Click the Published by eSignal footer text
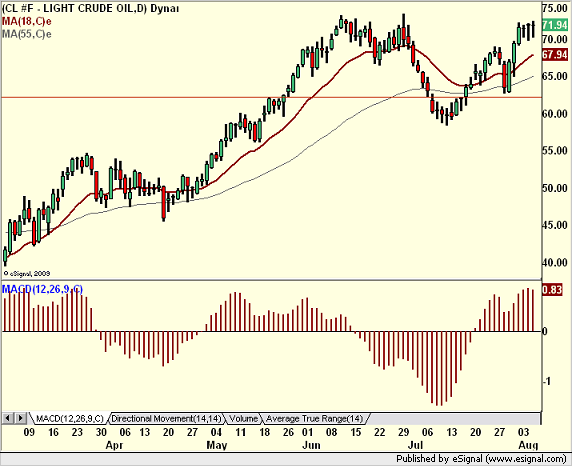 (x=481, y=459)
